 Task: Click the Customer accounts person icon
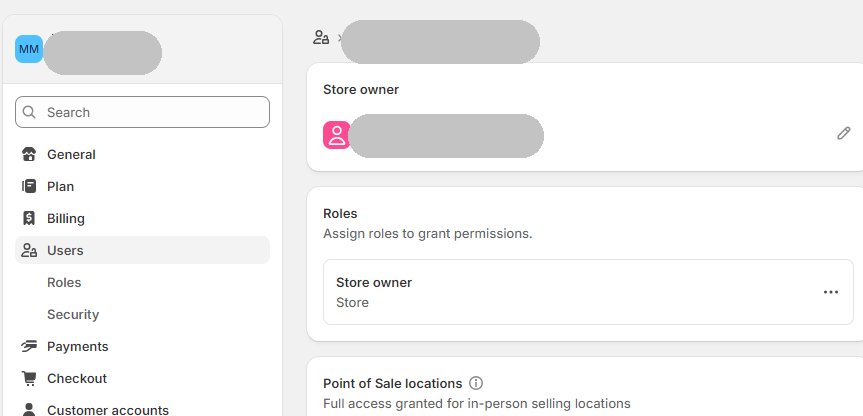tap(29, 410)
